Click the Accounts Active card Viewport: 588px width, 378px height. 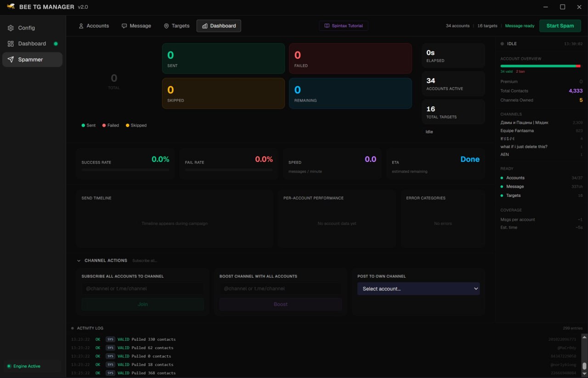(453, 84)
